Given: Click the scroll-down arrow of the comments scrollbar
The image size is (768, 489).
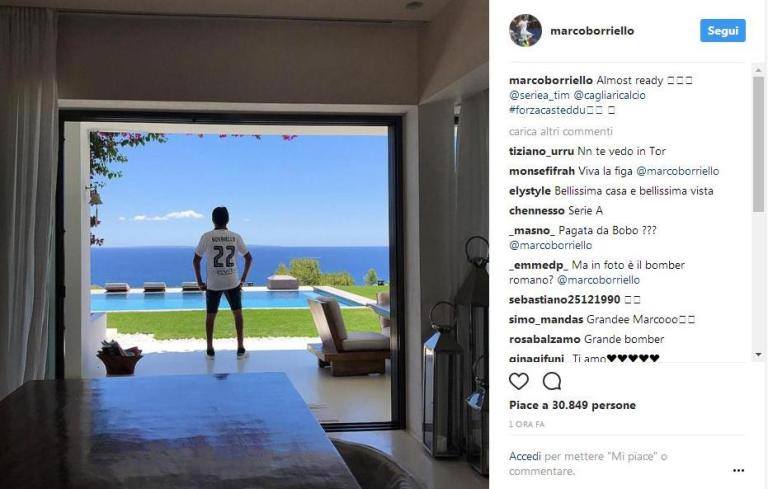Looking at the screenshot, I should (758, 354).
